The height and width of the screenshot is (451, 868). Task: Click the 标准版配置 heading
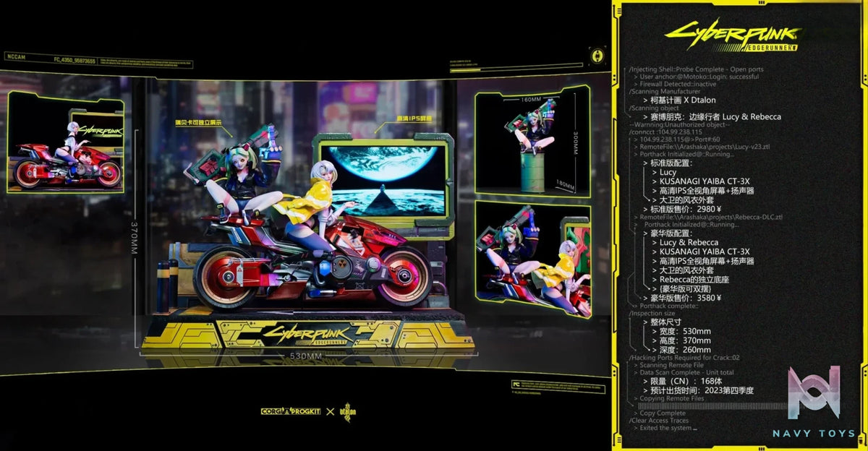(667, 163)
